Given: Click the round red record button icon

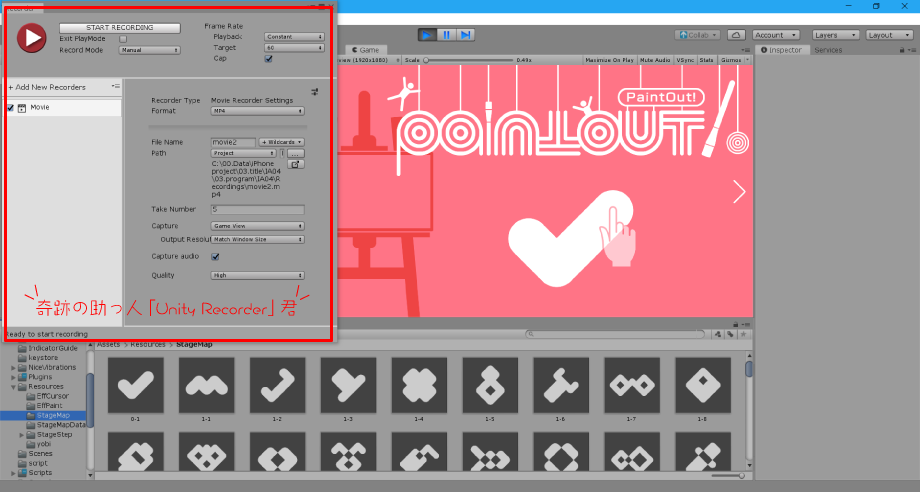Looking at the screenshot, I should pyautogui.click(x=32, y=38).
